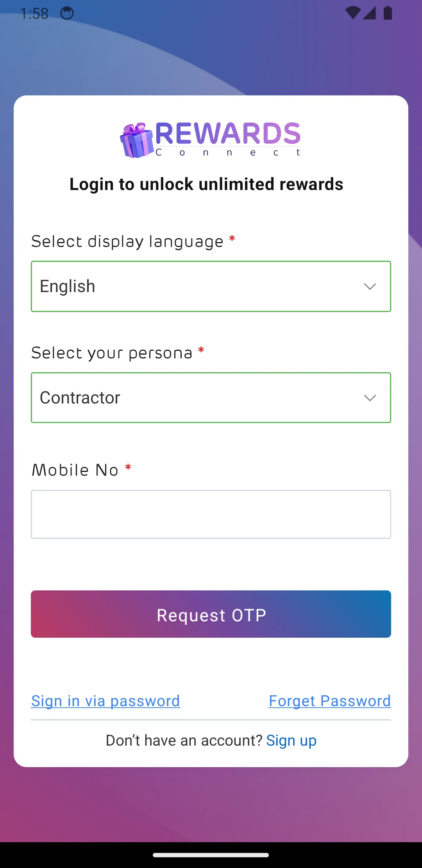The image size is (422, 868).
Task: Tap the cat face notification icon
Action: 67,13
